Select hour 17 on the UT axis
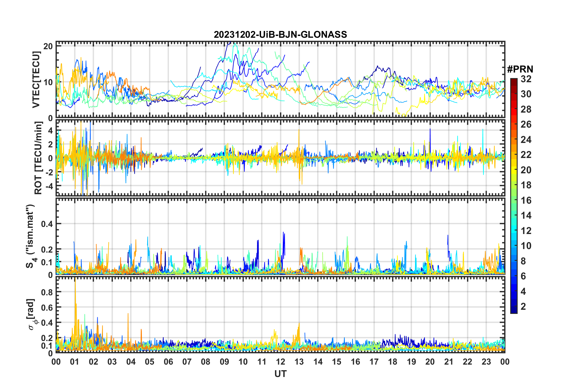561x392 pixels. [x=374, y=362]
